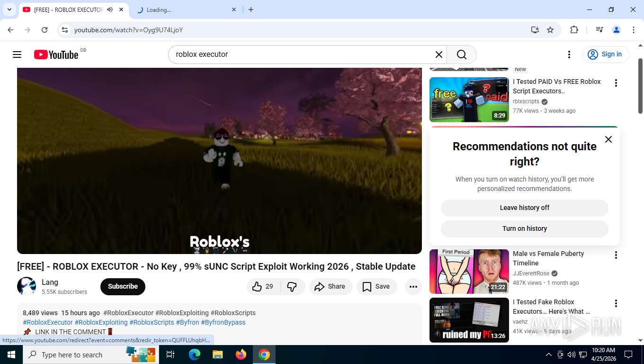Open the Lang channel name link
The width and height of the screenshot is (644, 364).
coord(50,282)
